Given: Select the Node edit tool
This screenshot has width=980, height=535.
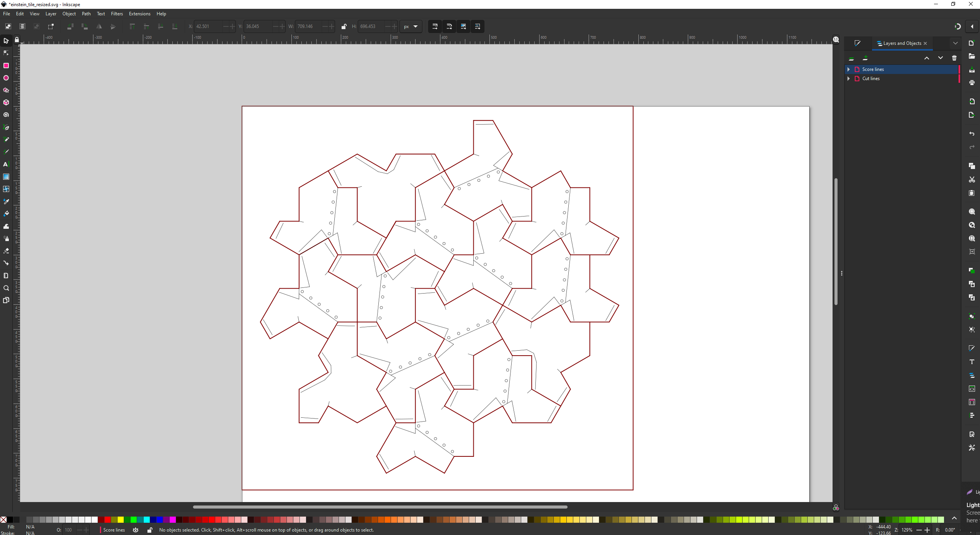Looking at the screenshot, I should pos(6,53).
